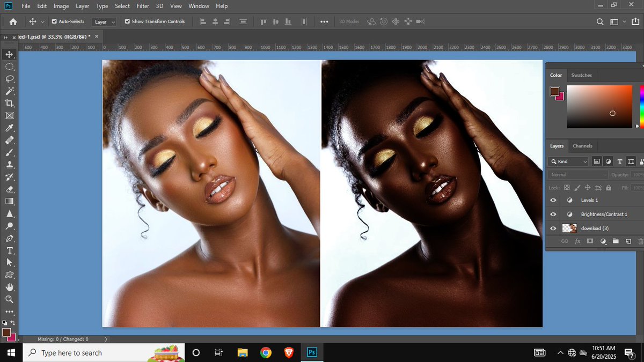Toggle Show Transform Controls checkbox
The height and width of the screenshot is (362, 644).
[127, 21]
